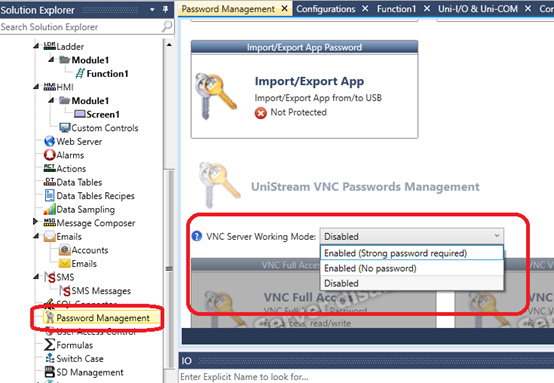Collapse the Emails tree node
The width and height of the screenshot is (554, 383).
(x=36, y=236)
